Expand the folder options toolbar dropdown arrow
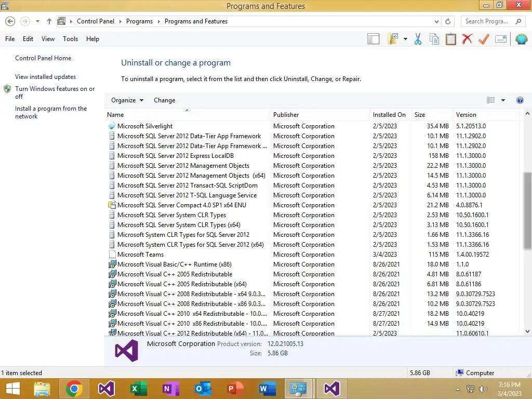The image size is (532, 399). coord(405,39)
